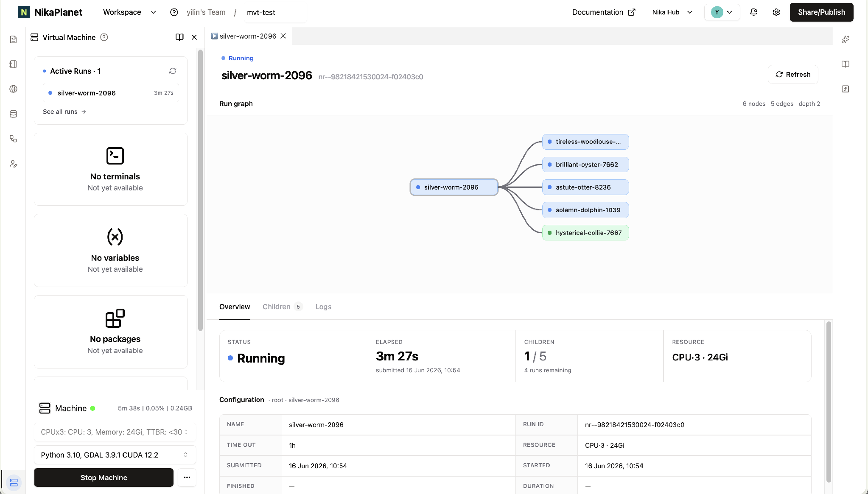868x494 pixels.
Task: Open the function panel icon in right sidebar
Action: (846, 89)
